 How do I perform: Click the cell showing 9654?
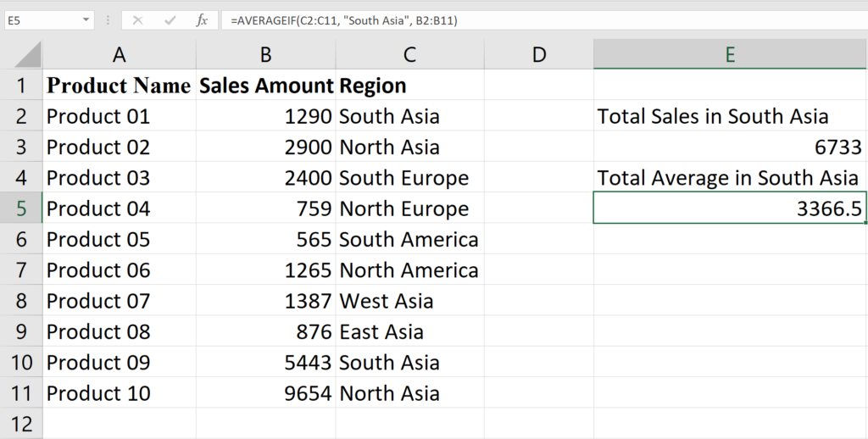tap(265, 393)
